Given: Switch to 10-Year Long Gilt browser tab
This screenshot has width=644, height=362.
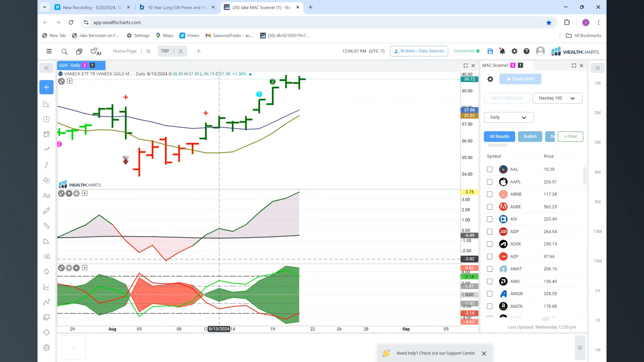Looking at the screenshot, I should (x=177, y=7).
